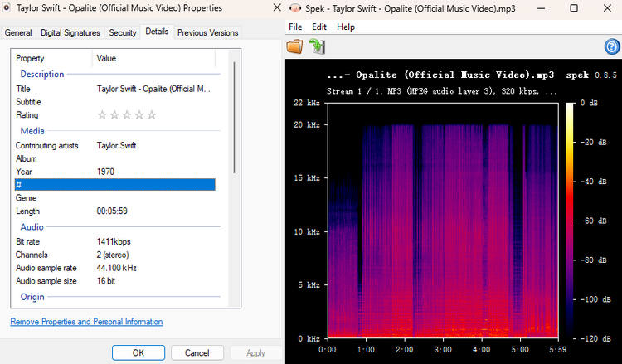The height and width of the screenshot is (364, 622).
Task: Click the empty Album value field
Action: (x=155, y=158)
